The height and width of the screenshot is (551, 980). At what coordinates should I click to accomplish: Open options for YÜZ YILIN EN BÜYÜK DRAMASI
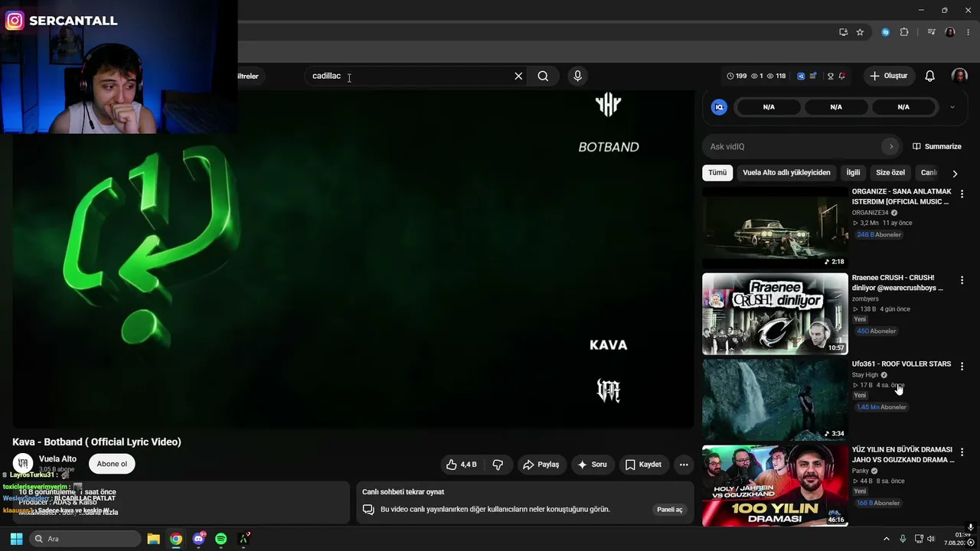[x=962, y=452]
